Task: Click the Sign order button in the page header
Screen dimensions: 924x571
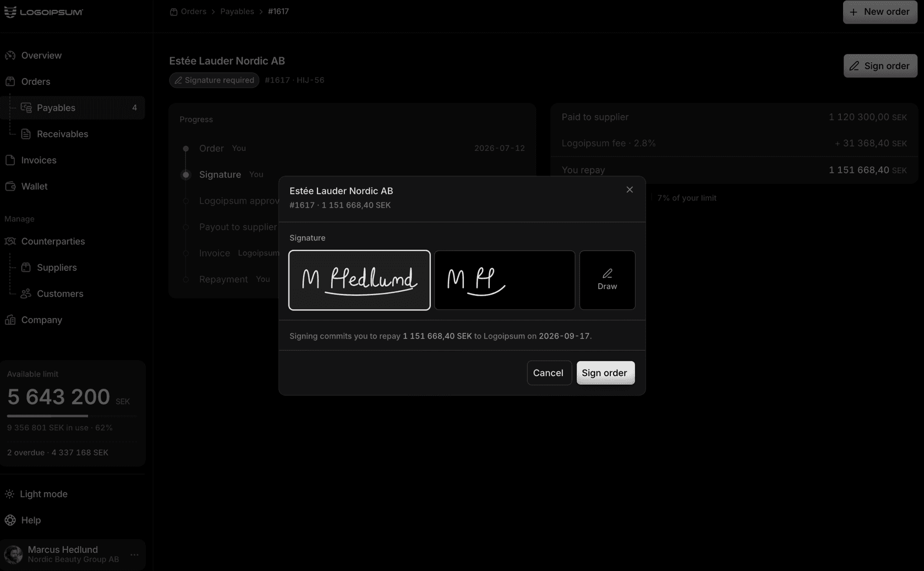Action: 880,66
